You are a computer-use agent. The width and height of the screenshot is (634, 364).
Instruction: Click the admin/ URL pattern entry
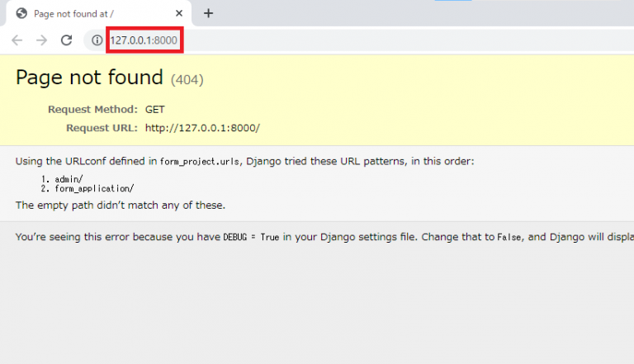[x=69, y=178]
